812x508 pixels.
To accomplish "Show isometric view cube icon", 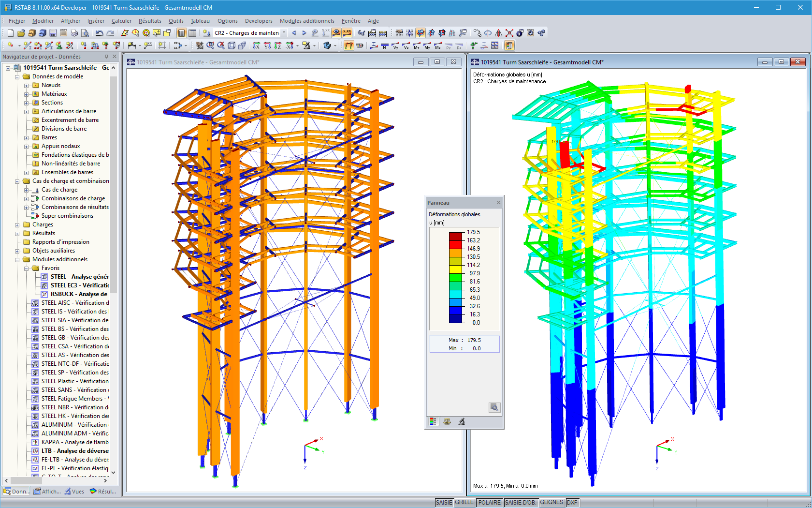I will click(x=232, y=45).
